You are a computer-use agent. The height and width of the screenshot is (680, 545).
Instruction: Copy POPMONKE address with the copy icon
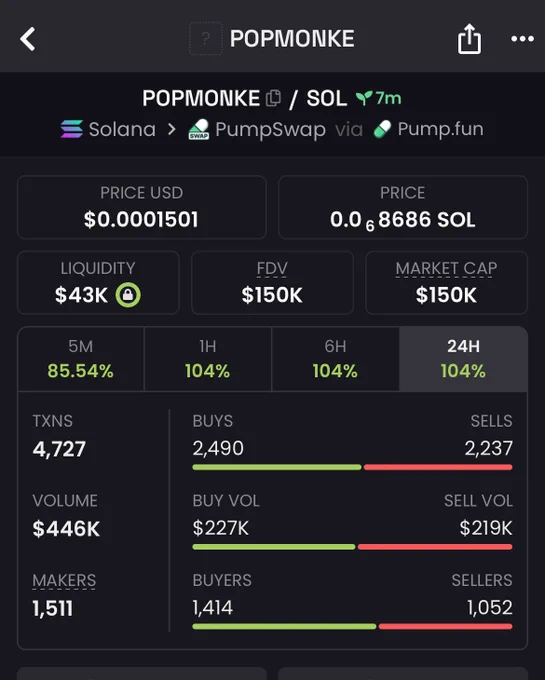pyautogui.click(x=273, y=98)
